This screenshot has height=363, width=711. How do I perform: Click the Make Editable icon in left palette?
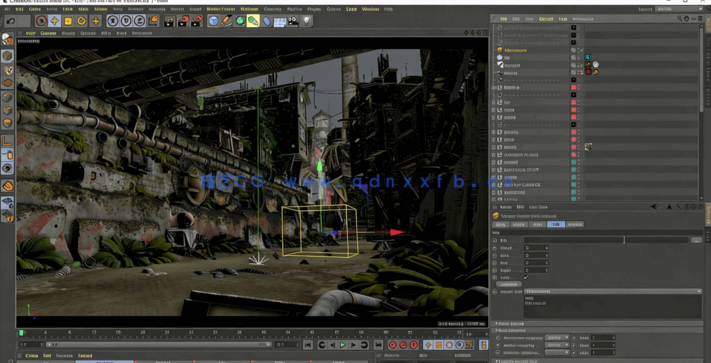7,40
